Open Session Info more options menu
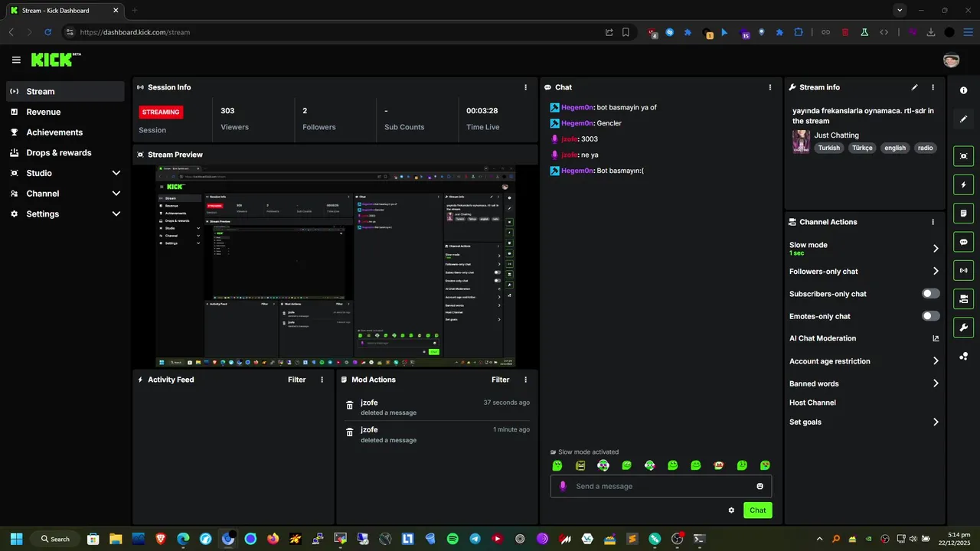The width and height of the screenshot is (980, 551). point(525,87)
